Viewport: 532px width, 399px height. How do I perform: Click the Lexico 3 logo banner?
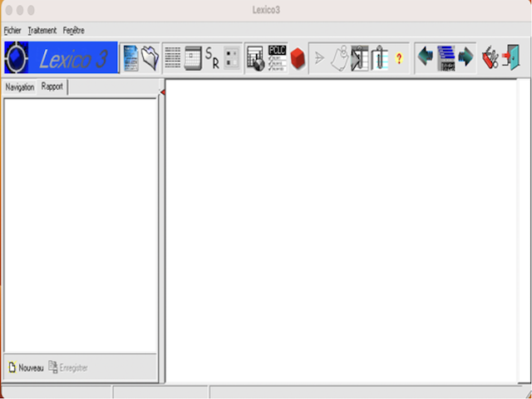pos(61,57)
